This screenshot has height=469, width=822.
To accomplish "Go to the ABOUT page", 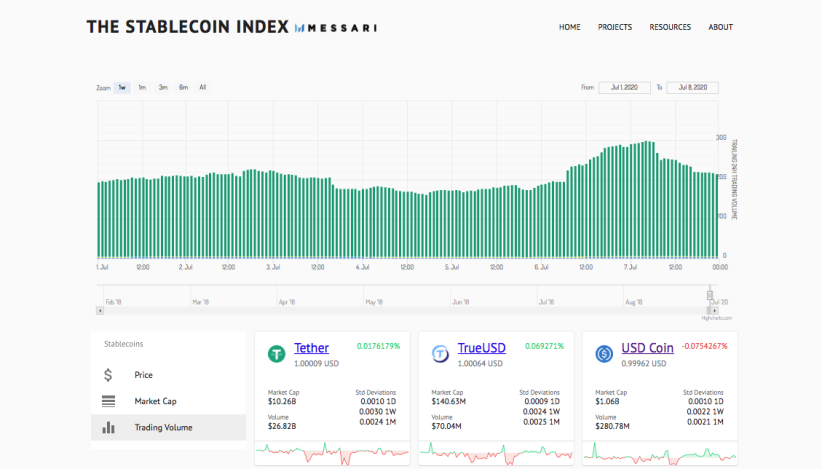I will pyautogui.click(x=720, y=27).
